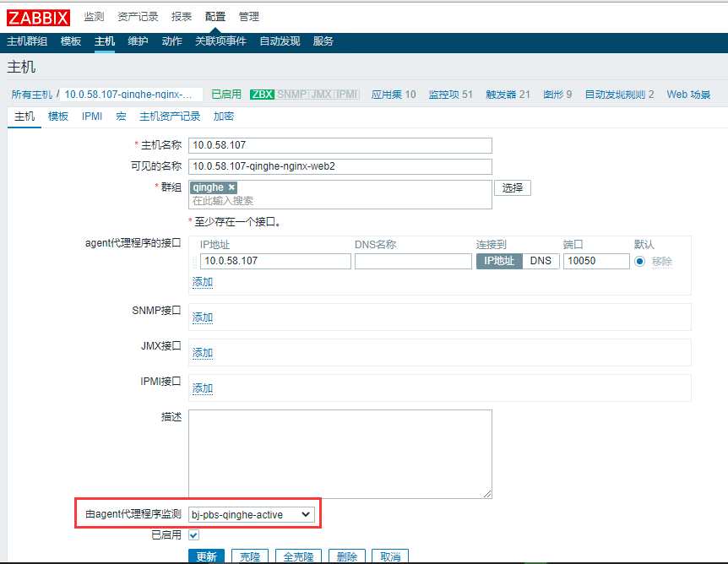728x564 pixels.
Task: Remove the qinghe group tag
Action: [231, 187]
